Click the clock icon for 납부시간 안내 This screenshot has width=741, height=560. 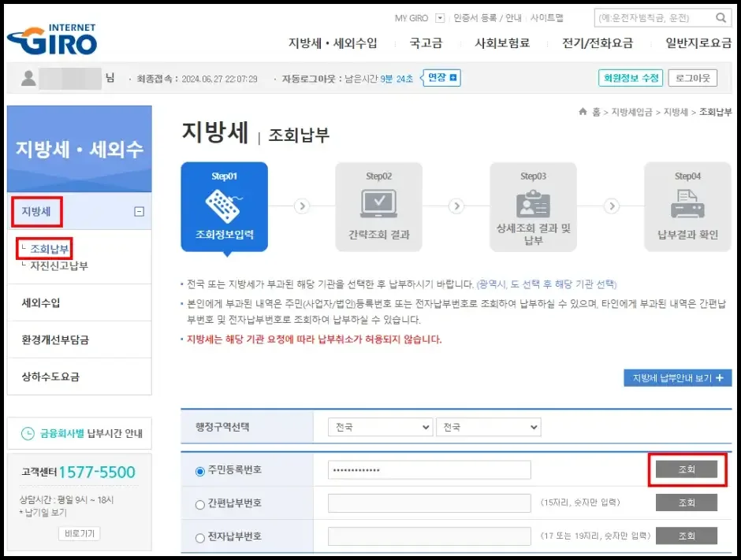point(28,433)
